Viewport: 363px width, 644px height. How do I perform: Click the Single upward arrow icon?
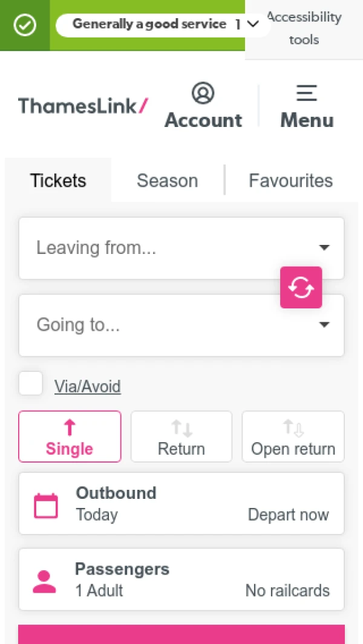pos(70,427)
